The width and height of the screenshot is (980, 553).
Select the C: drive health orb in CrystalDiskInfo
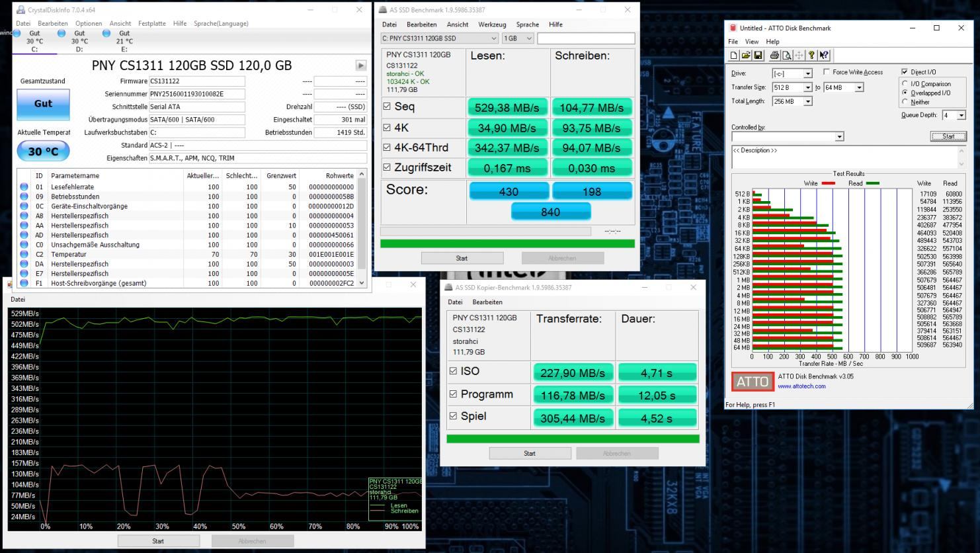point(17,33)
